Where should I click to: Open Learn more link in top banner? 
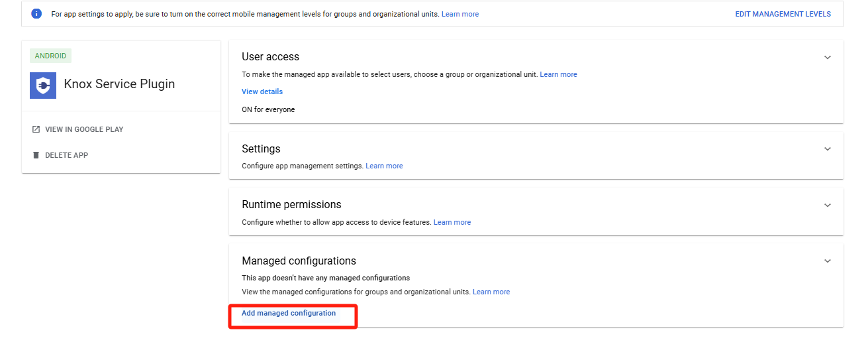pyautogui.click(x=460, y=14)
